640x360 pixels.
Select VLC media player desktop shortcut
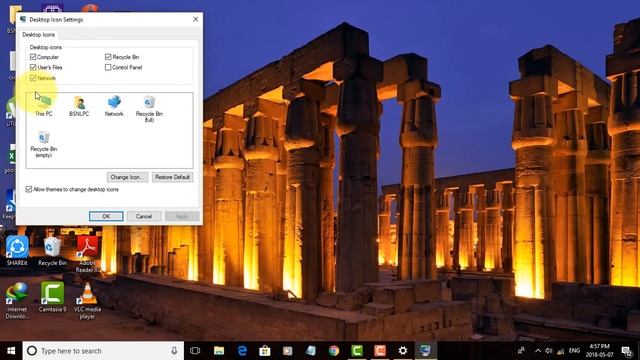tap(87, 300)
